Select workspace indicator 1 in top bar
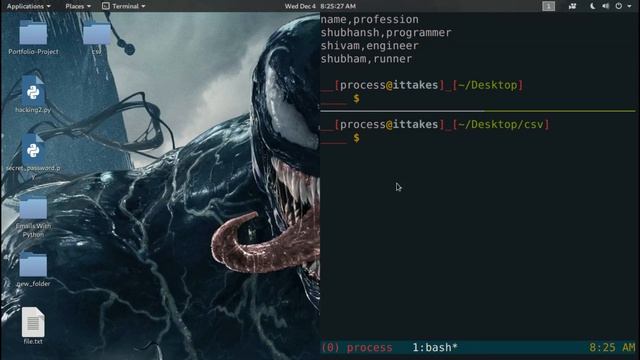Viewport: 640px width, 360px height. tap(548, 6)
